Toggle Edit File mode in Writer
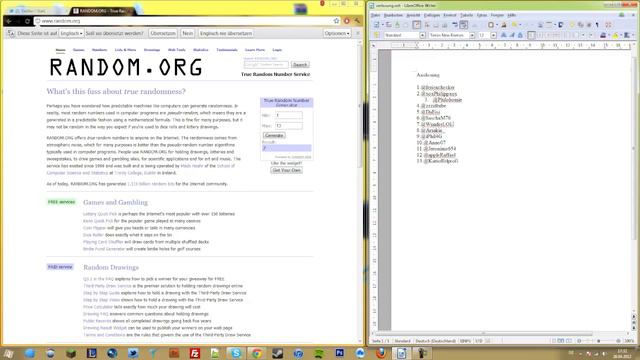640x360 pixels. click(x=416, y=25)
